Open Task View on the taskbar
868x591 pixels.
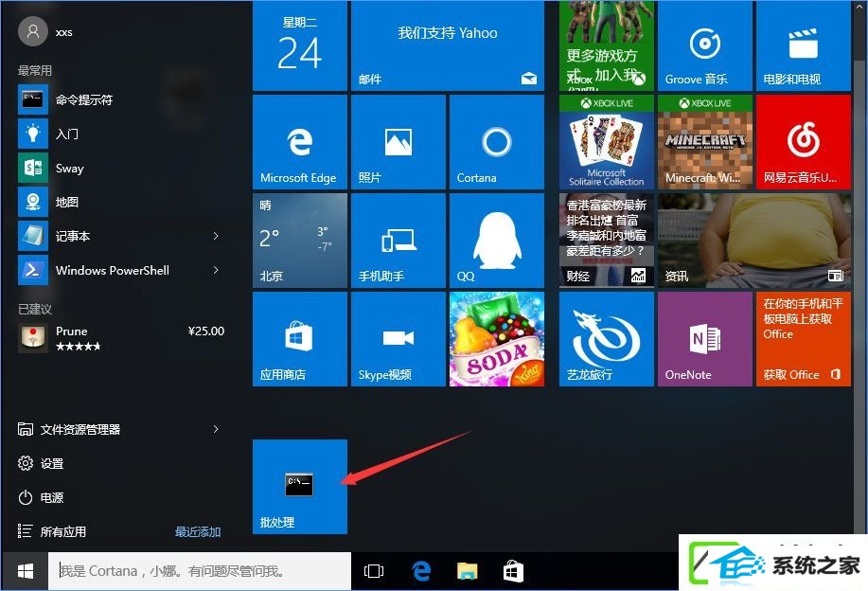(374, 571)
